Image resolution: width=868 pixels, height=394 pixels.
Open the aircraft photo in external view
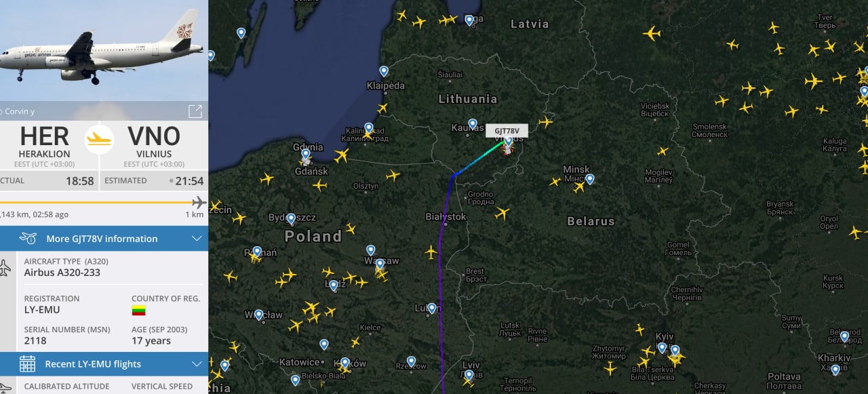pos(195,111)
